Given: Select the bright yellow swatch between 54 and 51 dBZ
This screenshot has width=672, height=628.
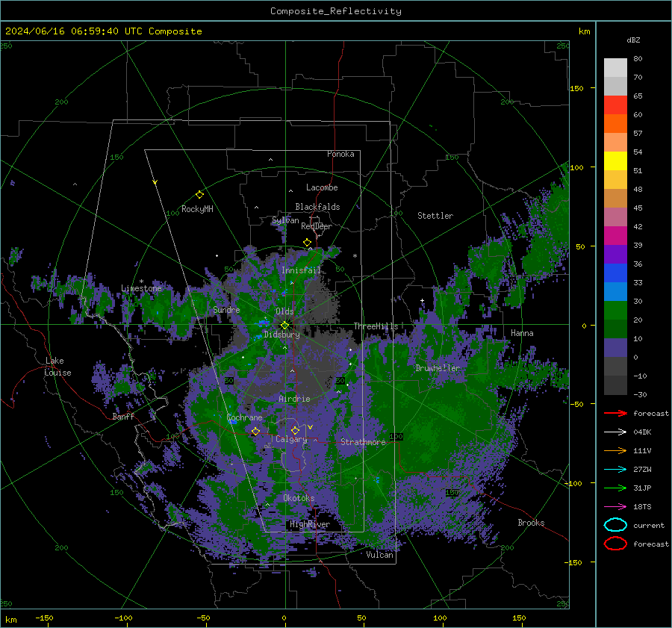Looking at the screenshot, I should (615, 161).
